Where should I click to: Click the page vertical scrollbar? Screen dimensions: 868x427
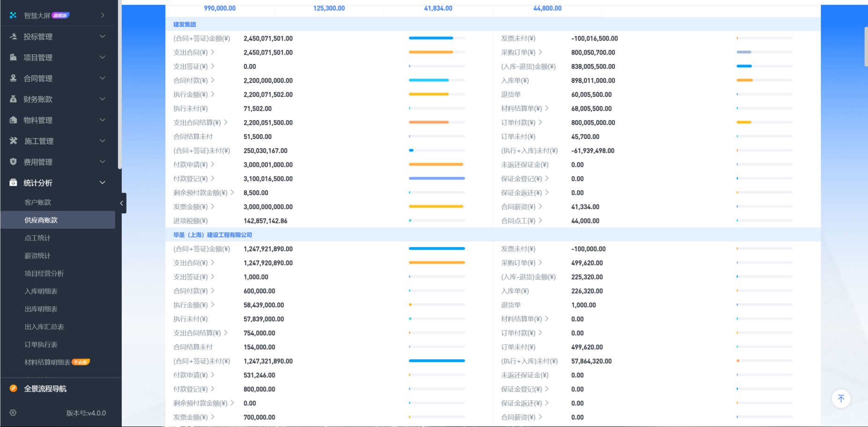coord(866,47)
